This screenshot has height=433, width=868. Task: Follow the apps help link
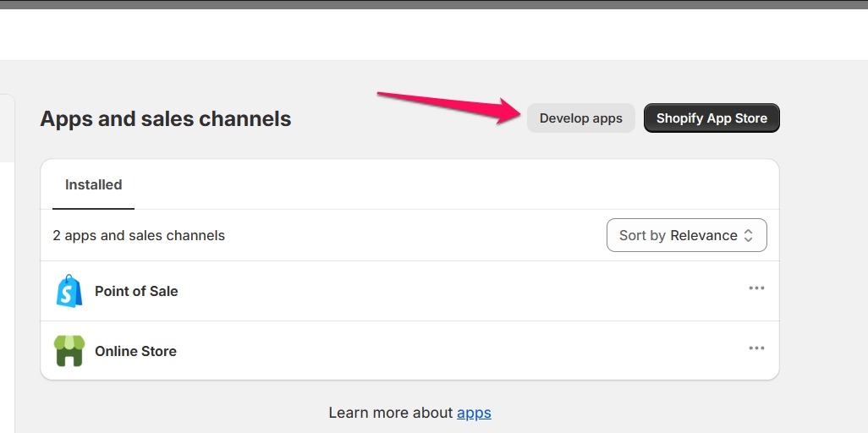(474, 413)
